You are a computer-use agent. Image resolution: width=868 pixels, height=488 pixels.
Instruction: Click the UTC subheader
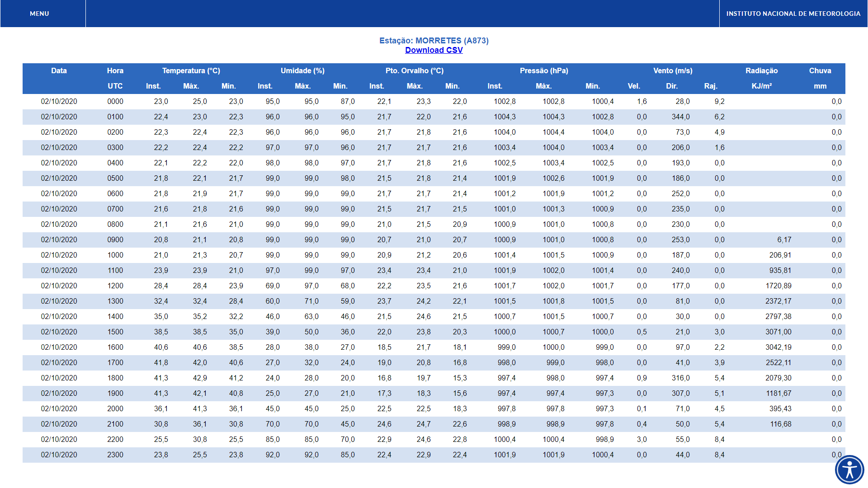[x=115, y=86]
